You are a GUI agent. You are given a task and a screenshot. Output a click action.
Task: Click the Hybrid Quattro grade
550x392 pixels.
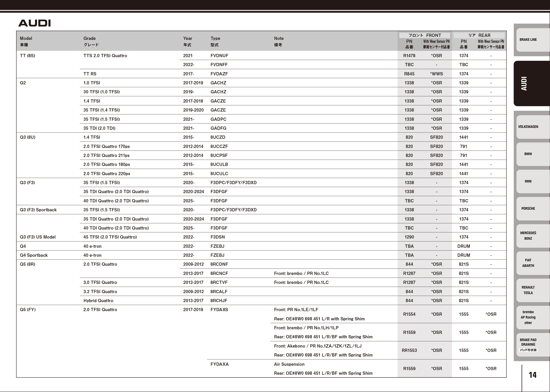(x=98, y=301)
